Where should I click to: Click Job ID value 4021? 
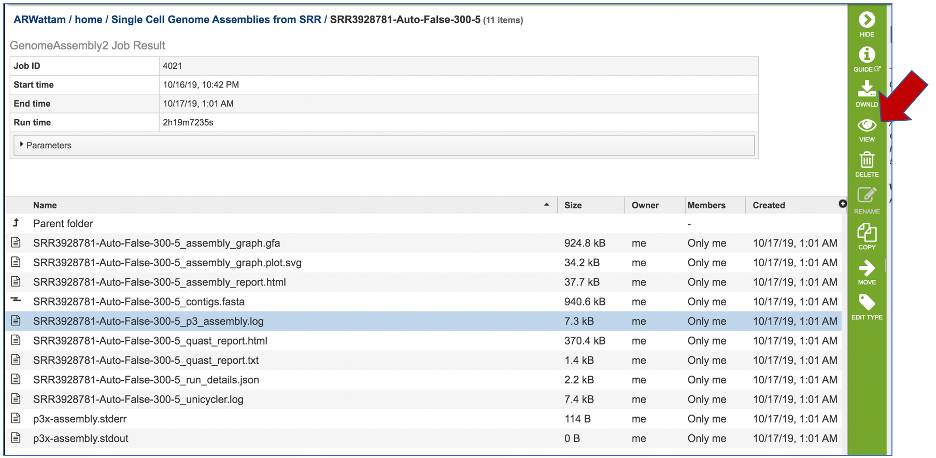[x=173, y=66]
